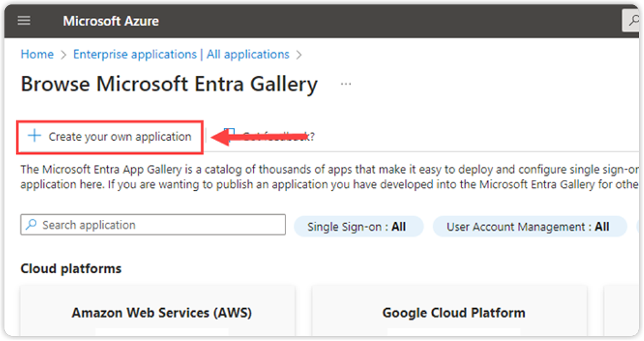Click the search magnifier in the header
644x341 pixels.
click(633, 20)
